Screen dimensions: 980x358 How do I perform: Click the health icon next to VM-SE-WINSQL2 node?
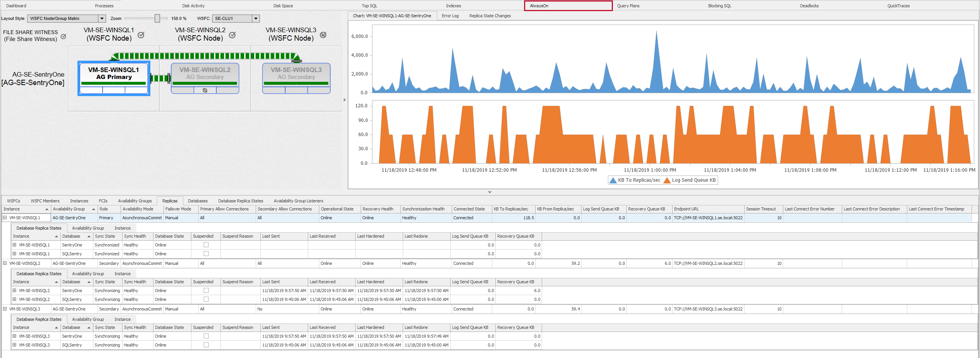point(232,34)
